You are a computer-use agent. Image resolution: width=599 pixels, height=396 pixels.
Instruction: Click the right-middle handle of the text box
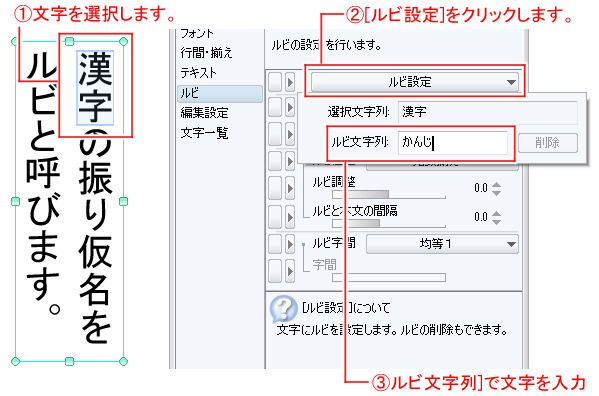click(x=123, y=201)
